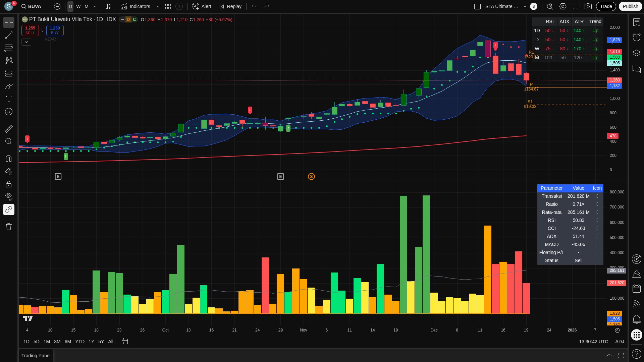Expand the Trading Panel upward chevron
Image resolution: width=644 pixels, height=362 pixels.
[x=609, y=355]
